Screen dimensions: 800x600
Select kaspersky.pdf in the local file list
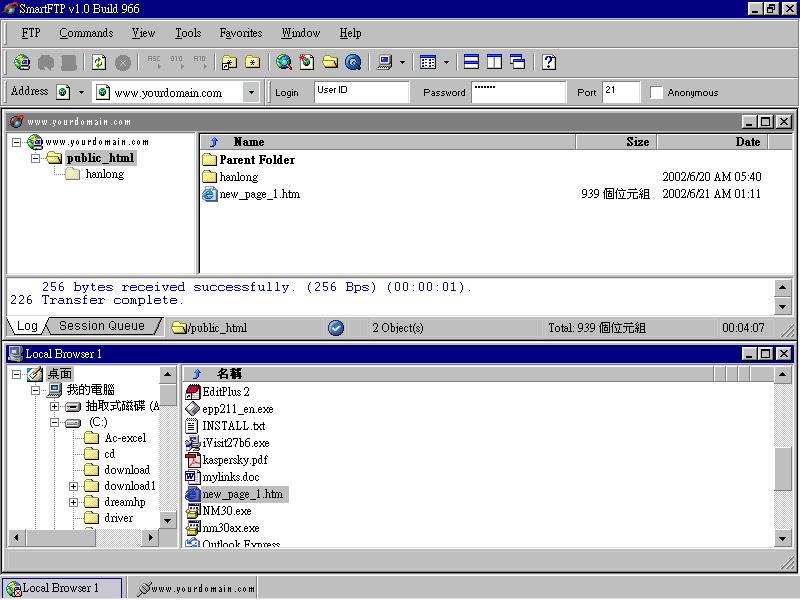point(227,460)
